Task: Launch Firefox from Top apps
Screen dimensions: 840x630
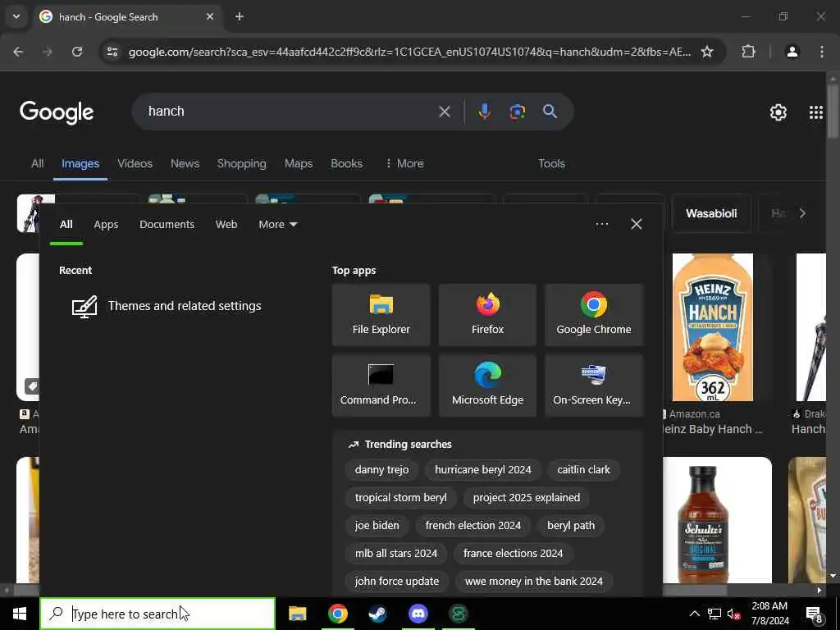Action: click(487, 315)
